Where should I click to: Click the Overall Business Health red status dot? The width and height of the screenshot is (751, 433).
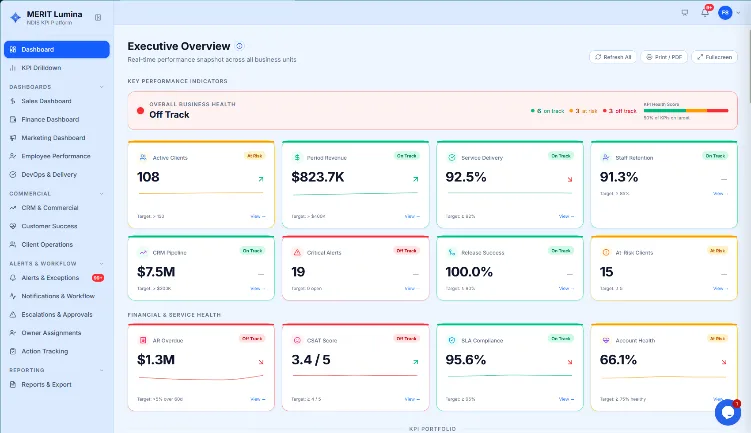pos(140,111)
